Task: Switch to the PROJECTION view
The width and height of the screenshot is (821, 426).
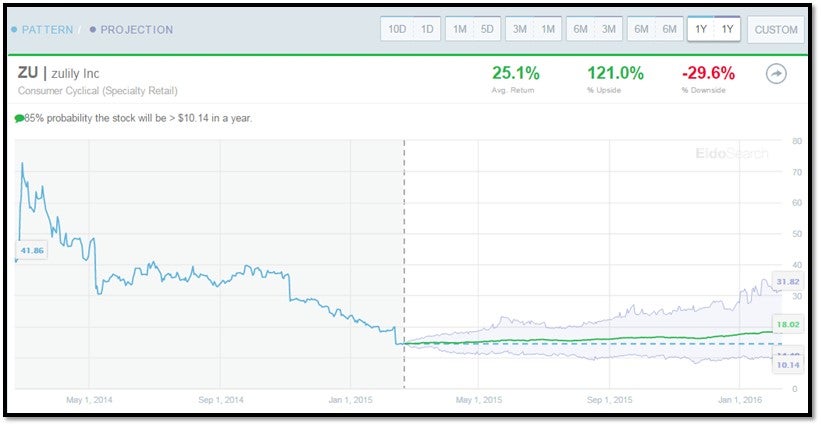Action: tap(136, 30)
